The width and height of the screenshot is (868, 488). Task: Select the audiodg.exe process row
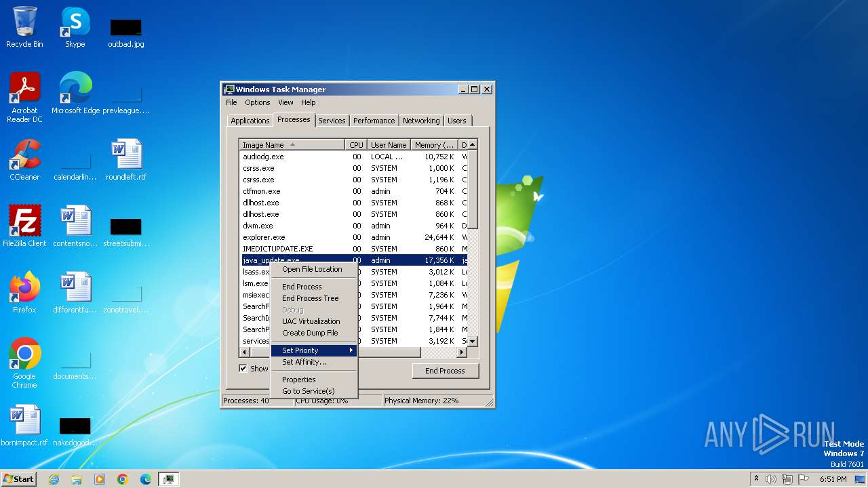pyautogui.click(x=353, y=157)
